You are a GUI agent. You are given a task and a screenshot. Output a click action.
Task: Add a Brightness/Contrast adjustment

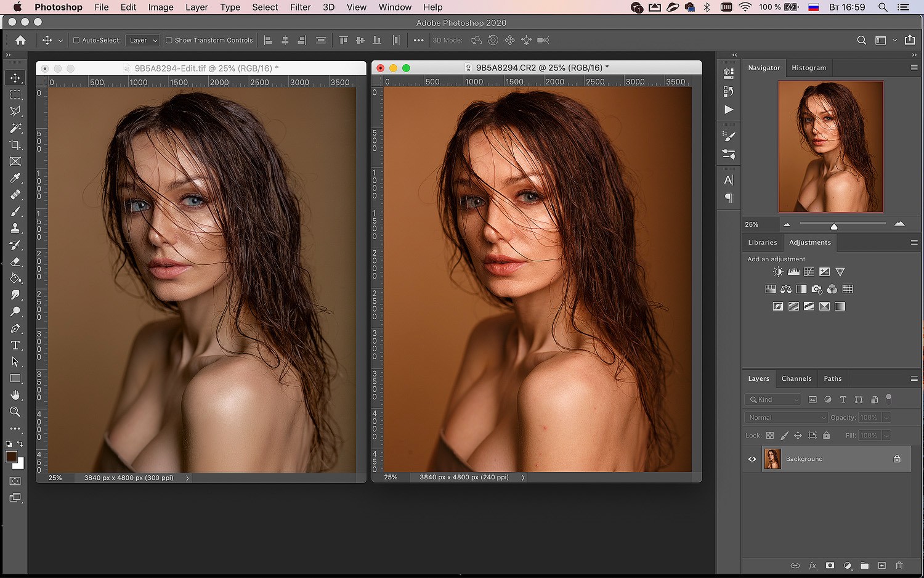(x=778, y=272)
